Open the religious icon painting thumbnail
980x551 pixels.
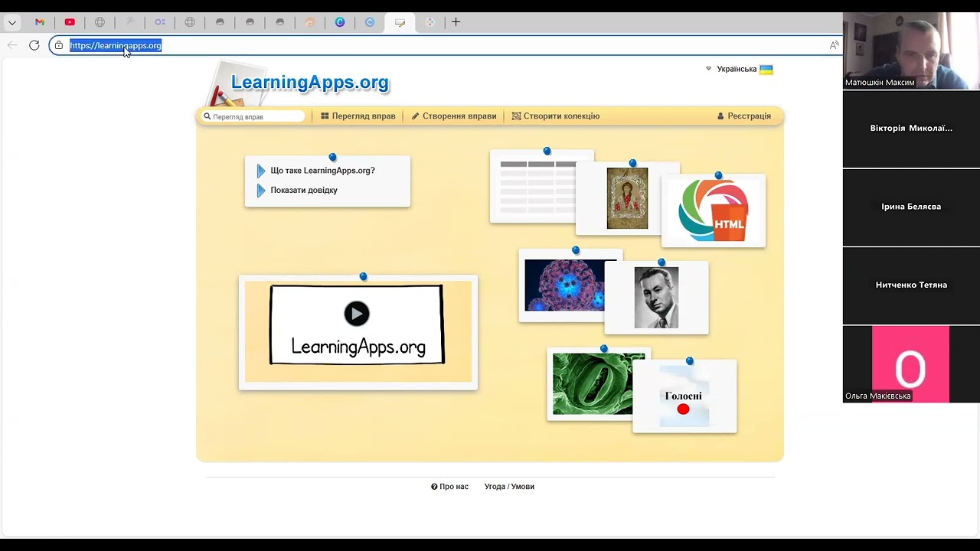coord(627,198)
